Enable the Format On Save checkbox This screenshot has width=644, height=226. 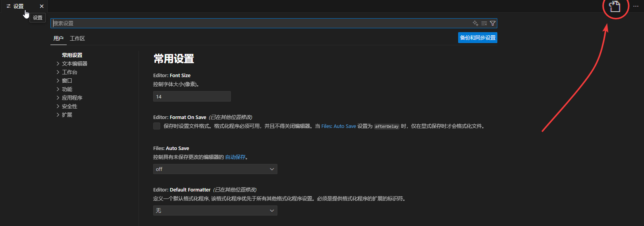point(157,126)
